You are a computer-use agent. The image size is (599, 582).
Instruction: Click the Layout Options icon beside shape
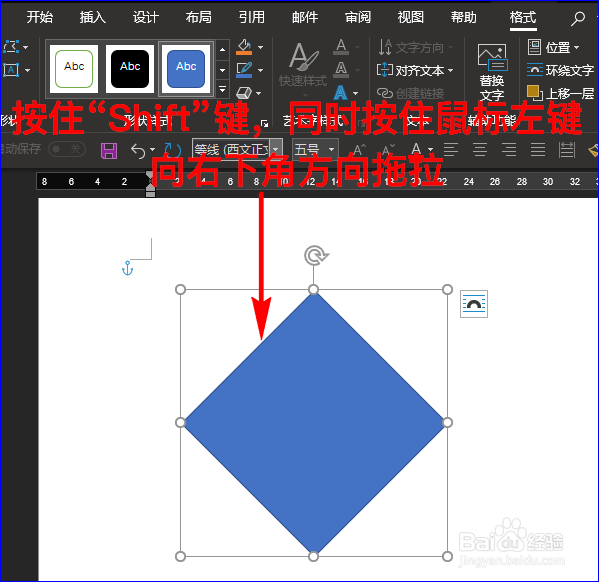(474, 304)
